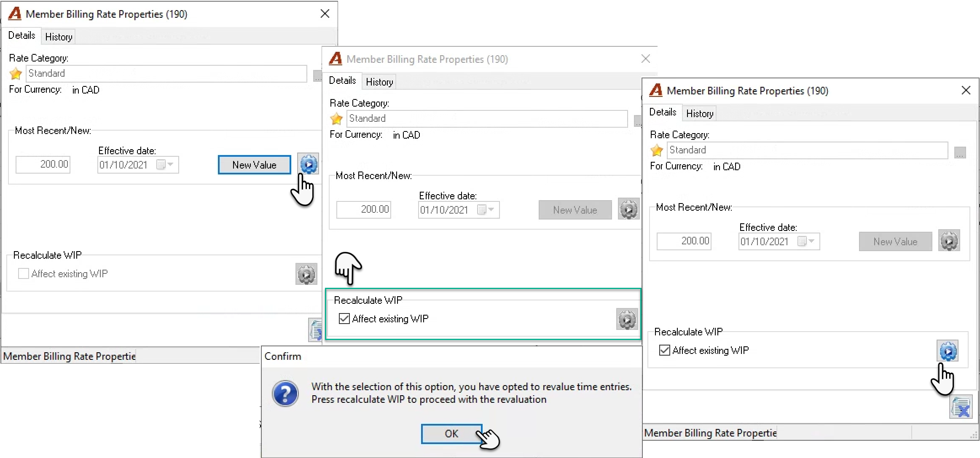This screenshot has height=458, width=980.
Task: Enable Affect existing WIP in left window
Action: (24, 273)
